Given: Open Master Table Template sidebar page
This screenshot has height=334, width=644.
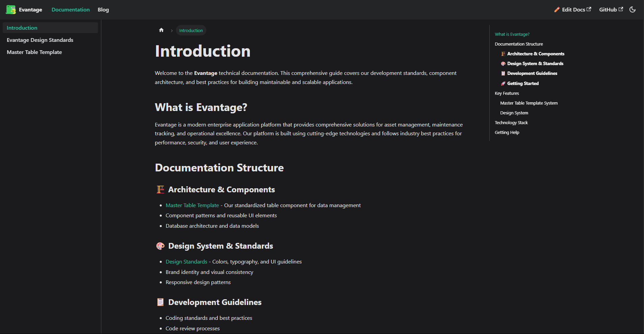Looking at the screenshot, I should tap(34, 52).
